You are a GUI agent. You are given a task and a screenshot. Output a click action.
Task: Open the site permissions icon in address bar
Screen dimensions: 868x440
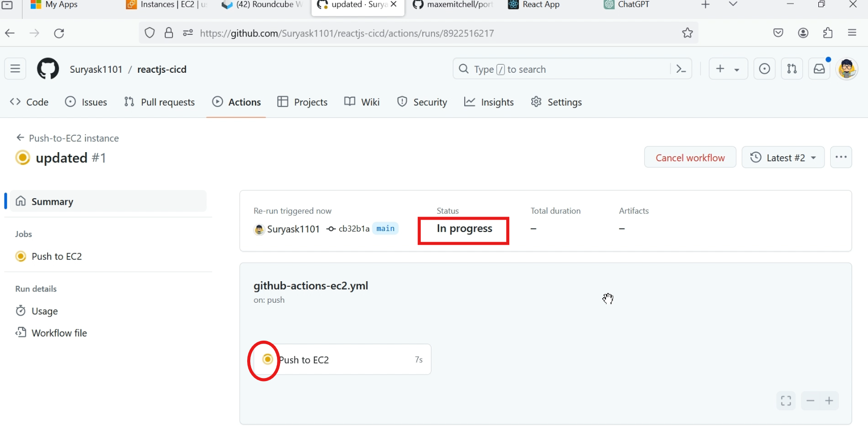pyautogui.click(x=188, y=33)
